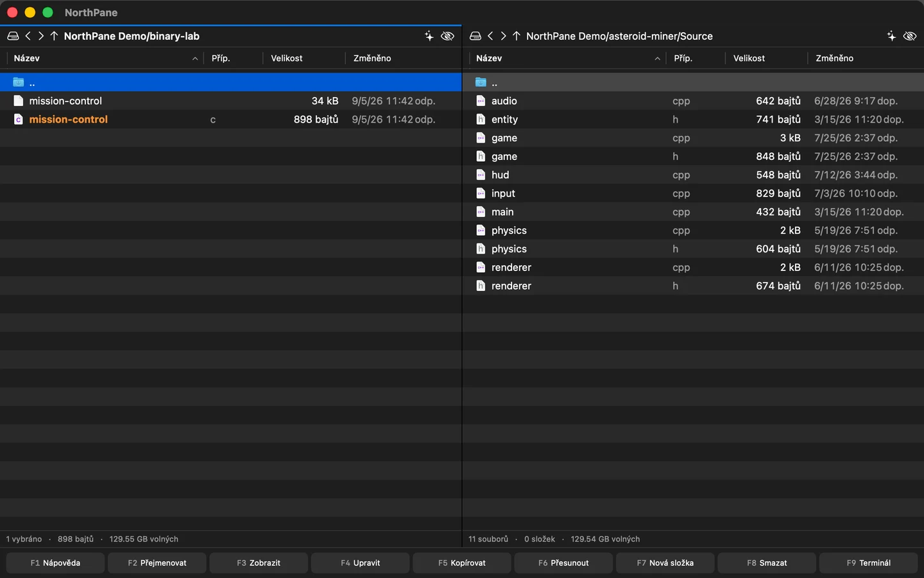The image size is (924, 578).
Task: Click the icon of the 2 kB physics cpp
Action: pos(481,231)
